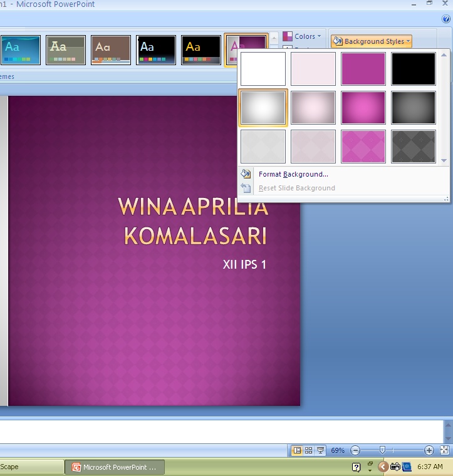This screenshot has height=476, width=453.
Task: Zoom out with the minus button
Action: [355, 450]
